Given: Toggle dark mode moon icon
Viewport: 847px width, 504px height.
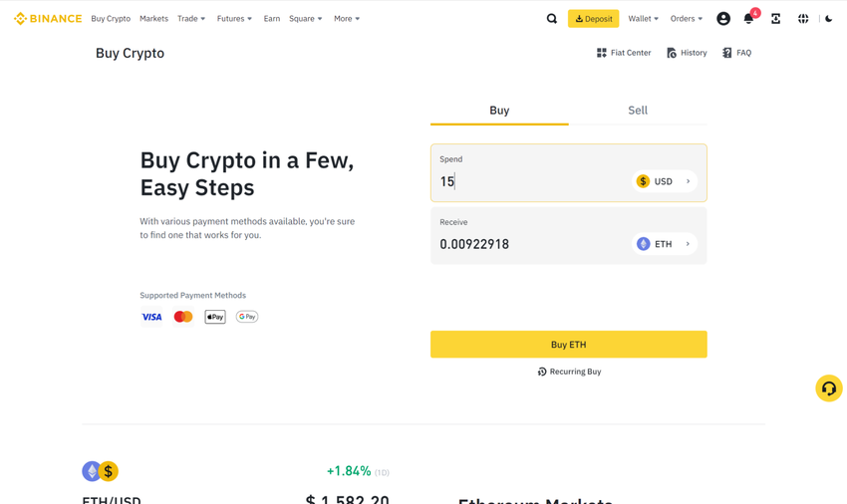Looking at the screenshot, I should point(828,19).
